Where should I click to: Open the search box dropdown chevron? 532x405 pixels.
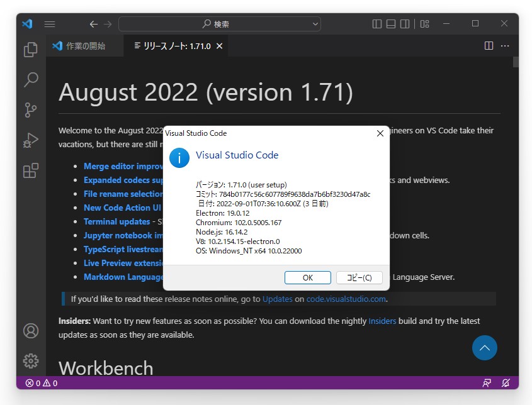(x=315, y=23)
